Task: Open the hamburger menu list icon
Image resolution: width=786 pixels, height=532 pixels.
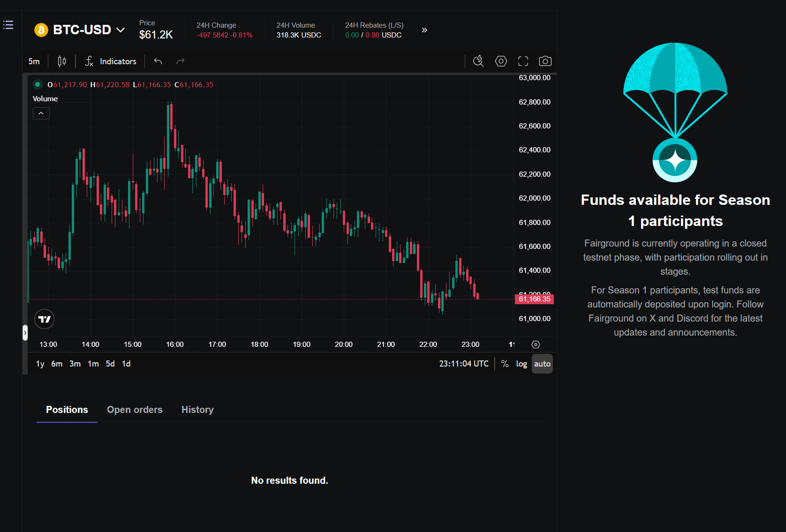Action: coord(8,25)
